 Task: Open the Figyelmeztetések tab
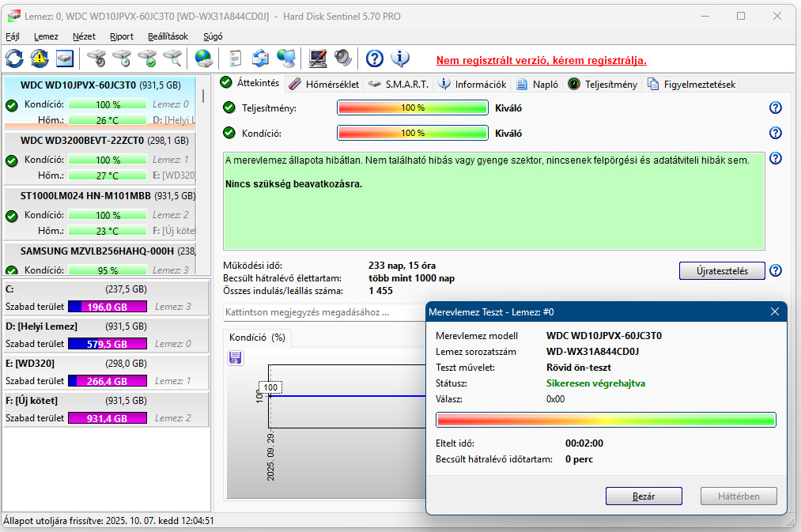(x=692, y=85)
